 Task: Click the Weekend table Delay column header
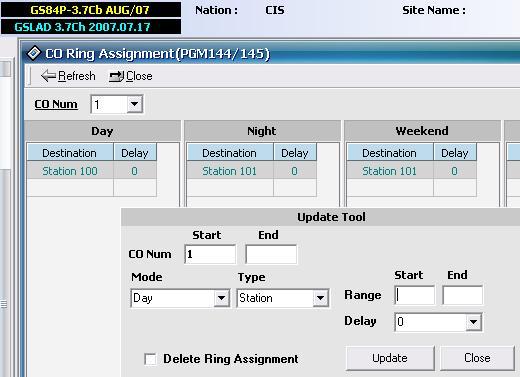click(x=455, y=153)
